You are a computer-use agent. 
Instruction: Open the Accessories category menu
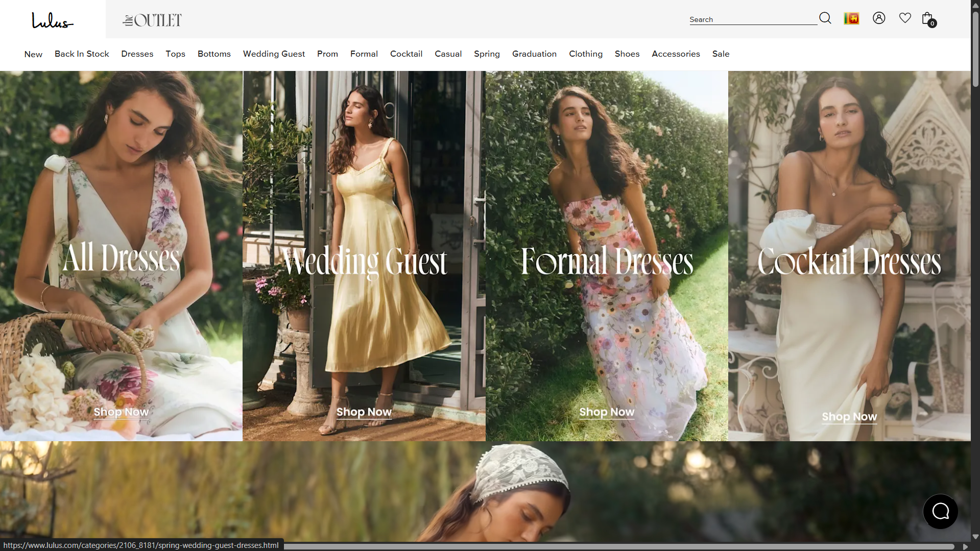(676, 54)
